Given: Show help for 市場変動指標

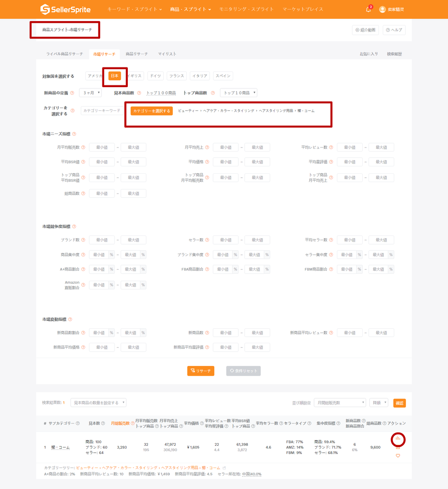Looking at the screenshot, I should pos(70,319).
